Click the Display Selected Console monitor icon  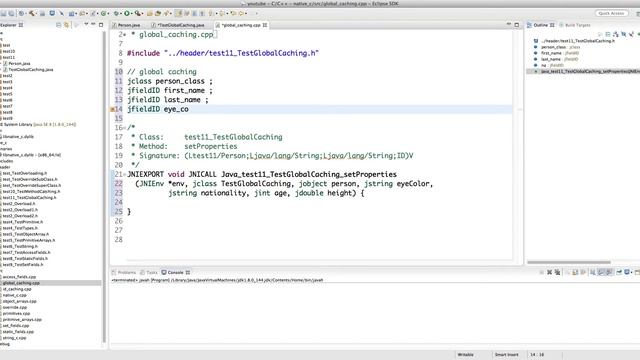(x=627, y=272)
